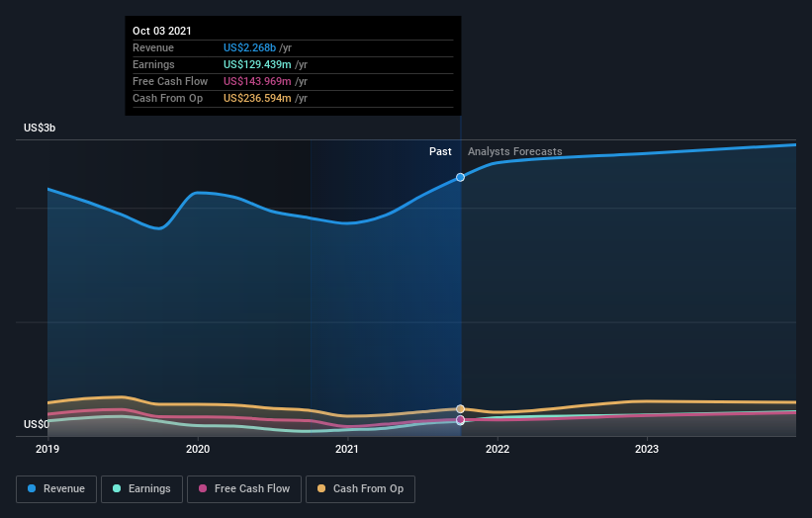Viewport: 812px width, 518px height.
Task: Click the Revenue row label in tooltip
Action: 153,47
